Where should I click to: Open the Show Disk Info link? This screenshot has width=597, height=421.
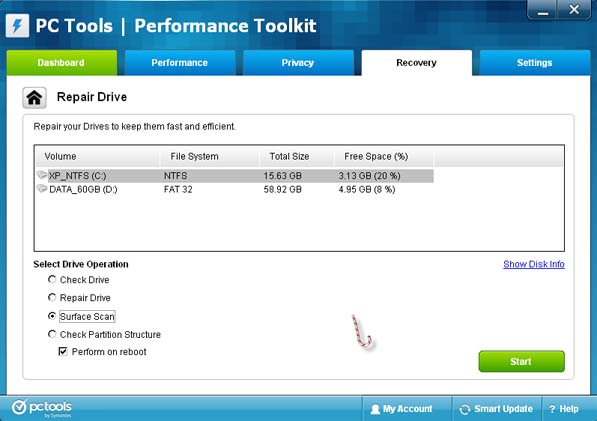coord(533,264)
